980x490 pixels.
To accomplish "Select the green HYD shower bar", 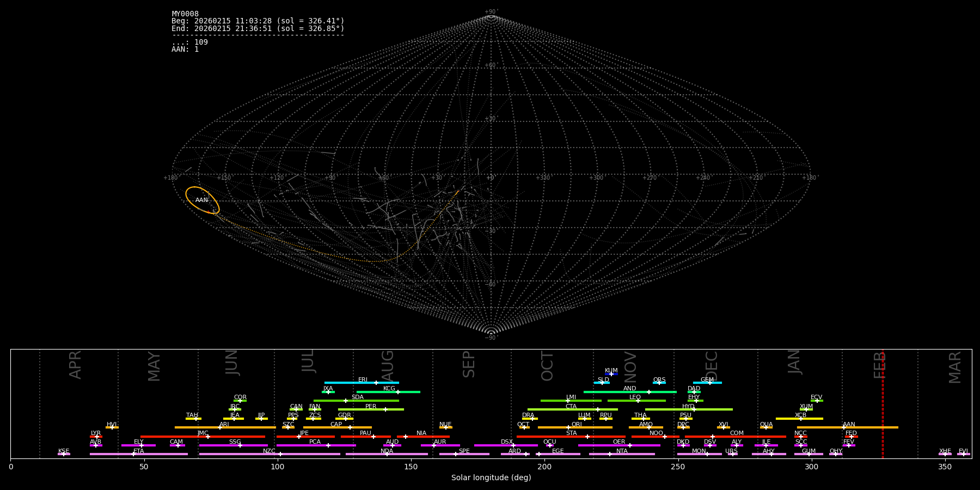I will coord(689,409).
